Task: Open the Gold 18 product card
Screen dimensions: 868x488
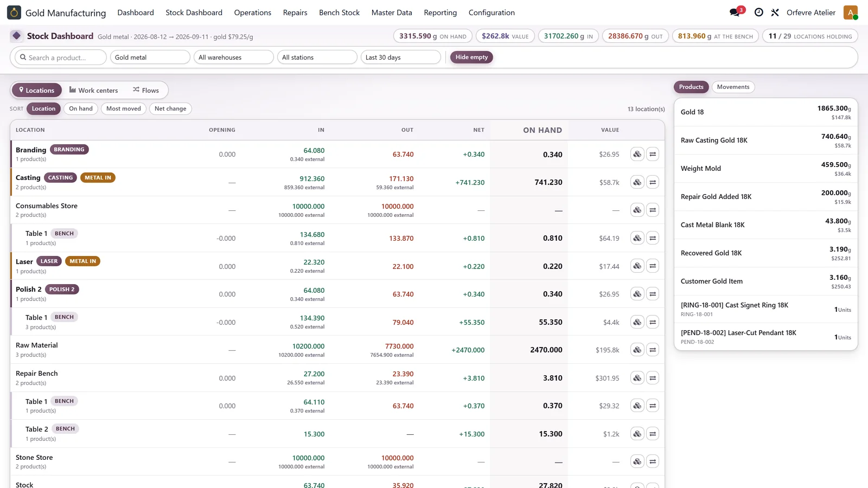Action: tap(765, 112)
